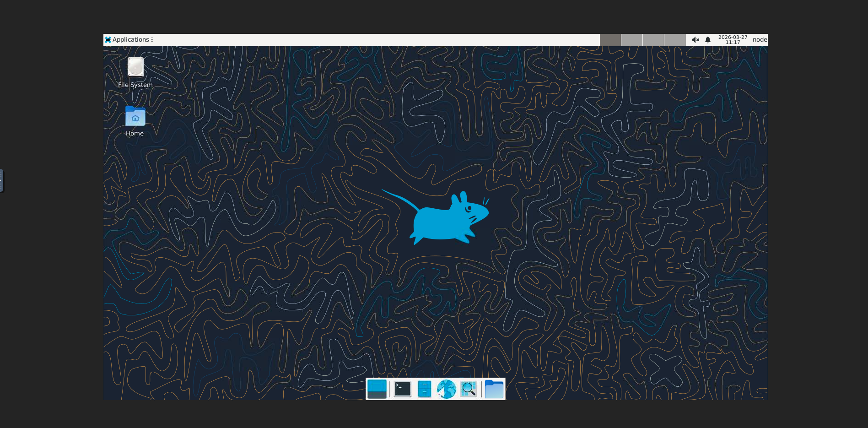
Task: Expand the side control bar handle
Action: (x=1, y=181)
